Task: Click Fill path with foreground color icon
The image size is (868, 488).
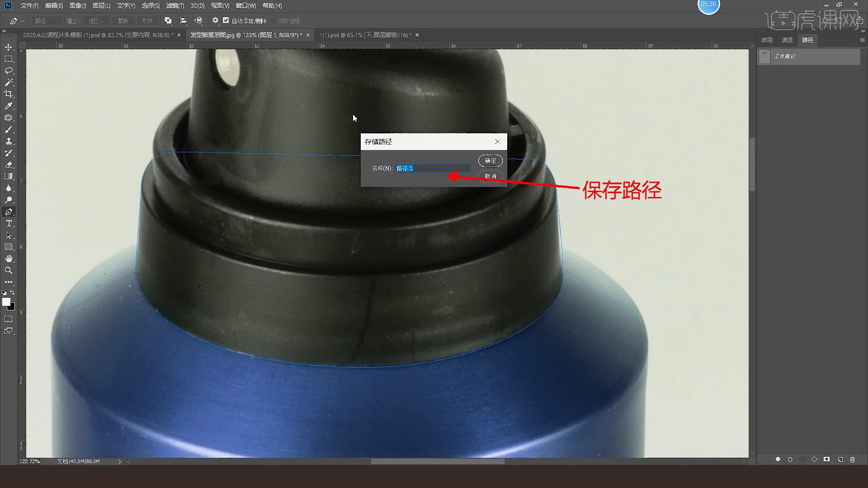Action: pyautogui.click(x=778, y=460)
